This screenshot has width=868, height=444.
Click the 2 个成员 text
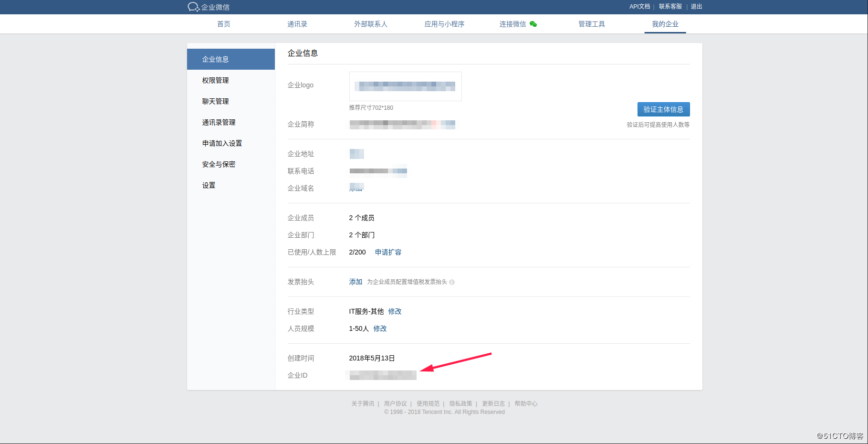(362, 218)
